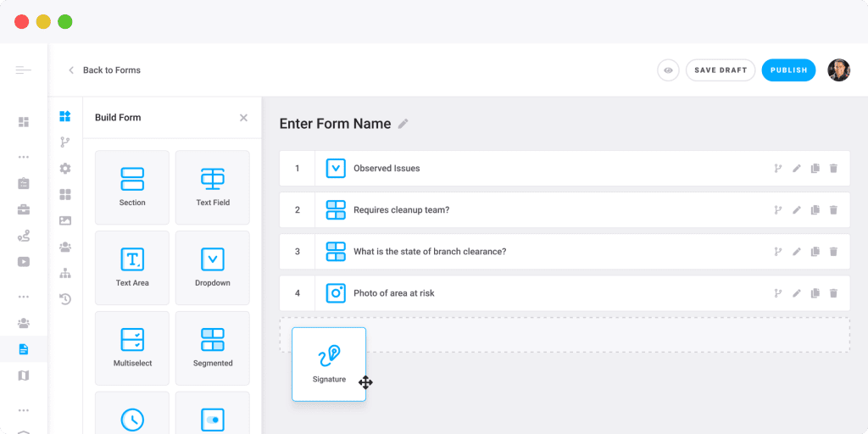
Task: Open the people group icon in far-left sidebar
Action: 23,323
